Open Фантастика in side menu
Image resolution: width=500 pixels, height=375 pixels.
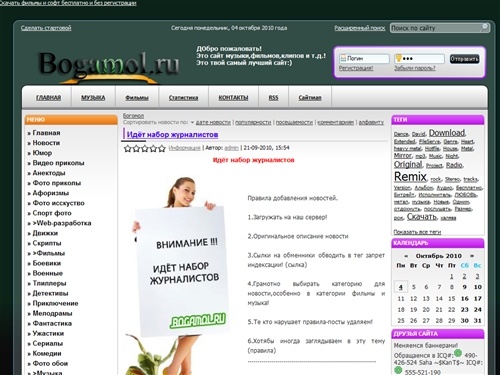[52, 323]
